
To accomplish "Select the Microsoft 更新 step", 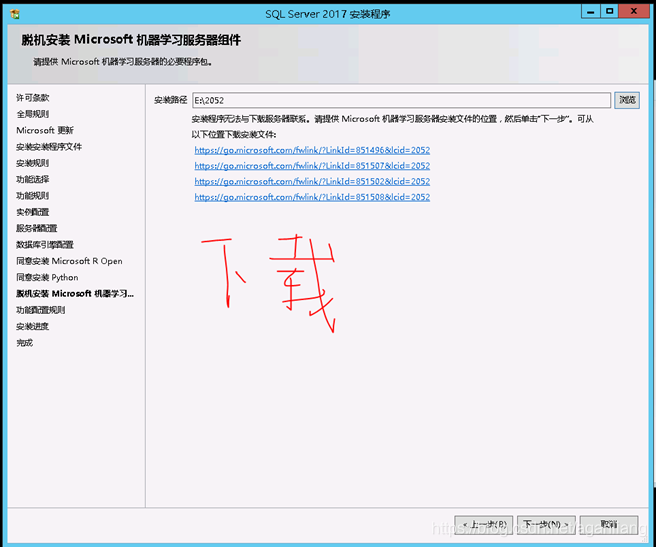I will [45, 130].
